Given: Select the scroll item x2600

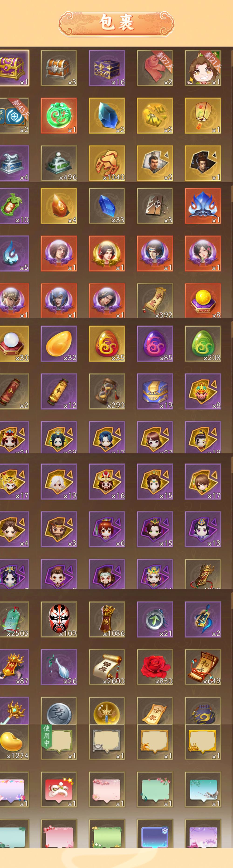Looking at the screenshot, I should pos(107,667).
